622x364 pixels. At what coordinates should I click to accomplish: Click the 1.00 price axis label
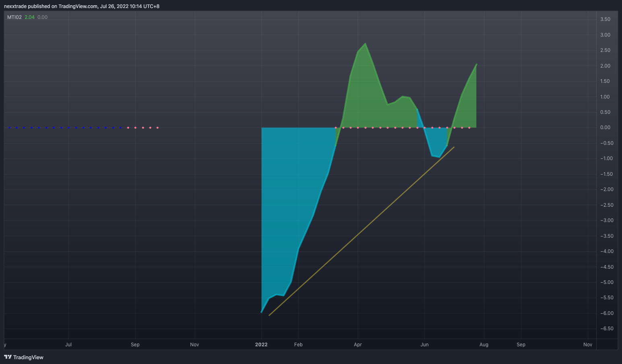tap(605, 97)
